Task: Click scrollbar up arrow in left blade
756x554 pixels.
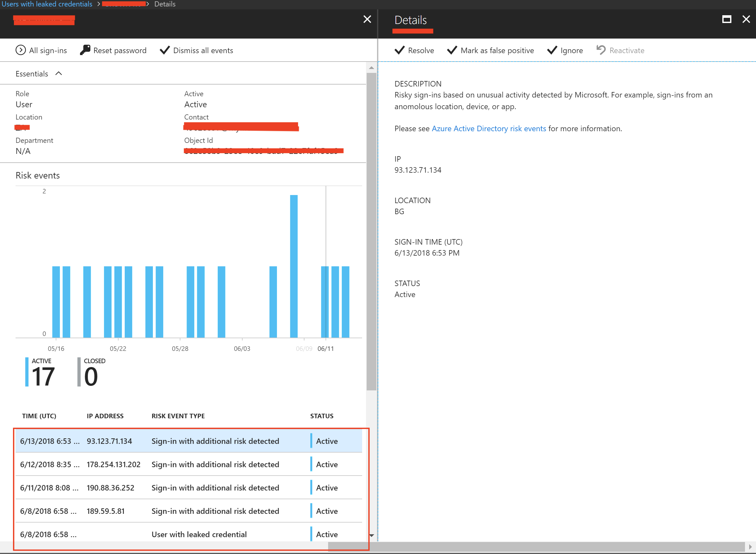Action: [x=372, y=68]
